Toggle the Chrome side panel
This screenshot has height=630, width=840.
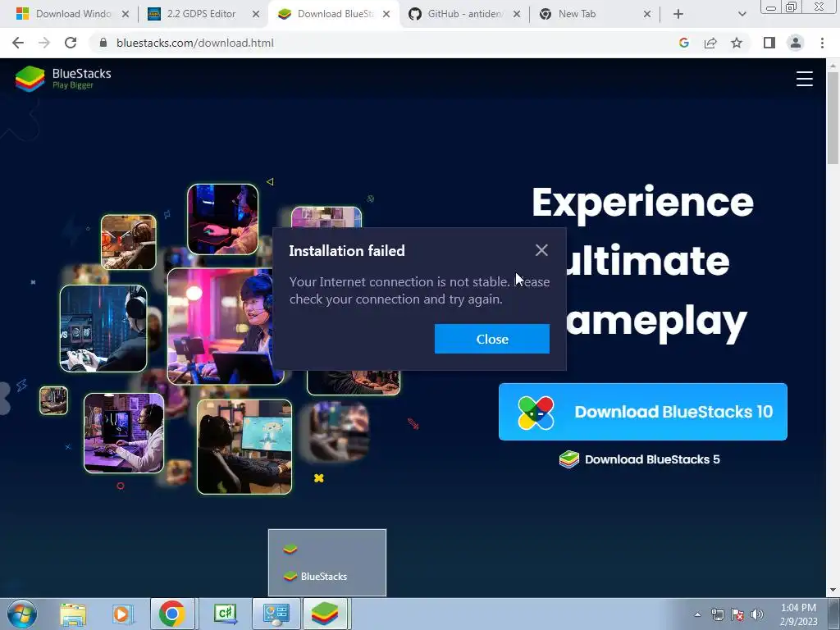tap(769, 43)
